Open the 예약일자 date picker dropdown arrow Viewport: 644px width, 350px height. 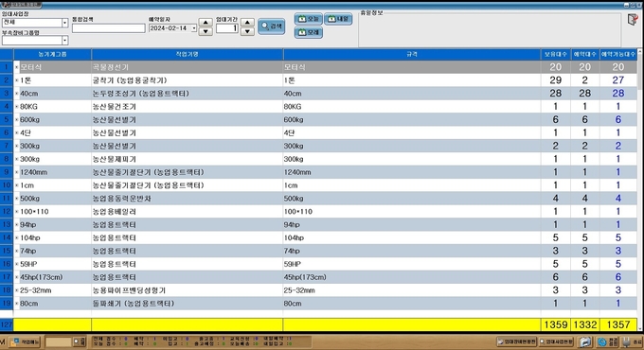point(194,28)
